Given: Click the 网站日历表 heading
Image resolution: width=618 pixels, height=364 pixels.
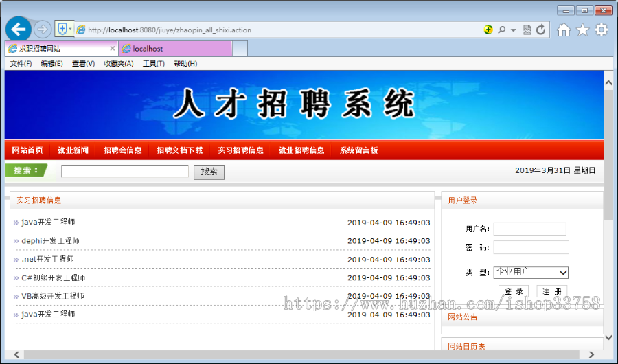Looking at the screenshot, I should coord(467,346).
